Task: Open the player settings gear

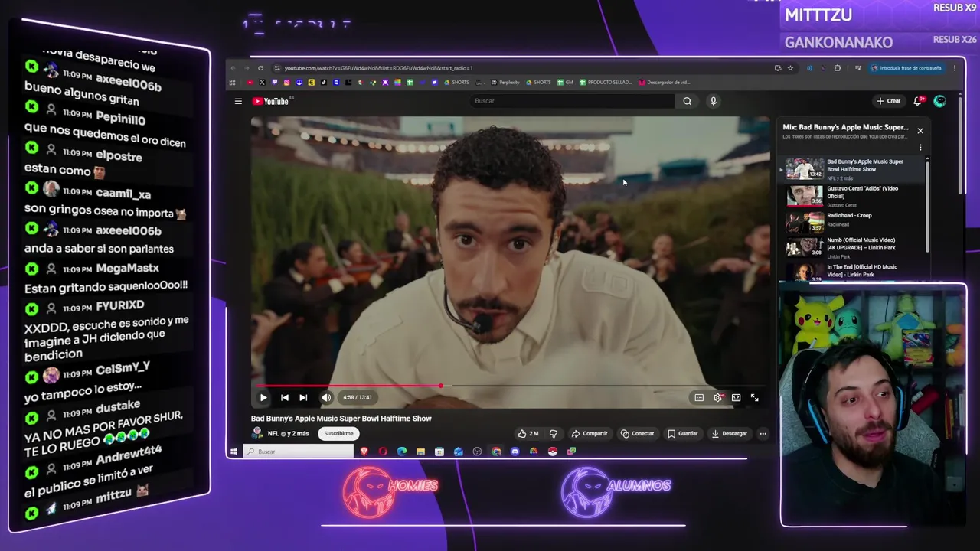Action: [x=718, y=398]
